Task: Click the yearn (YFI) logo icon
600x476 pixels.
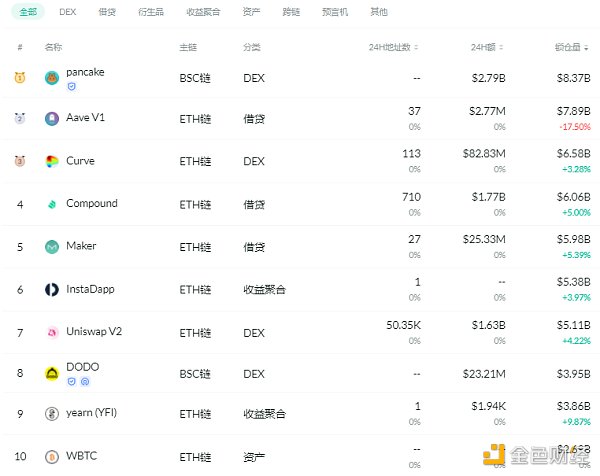Action: (52, 414)
